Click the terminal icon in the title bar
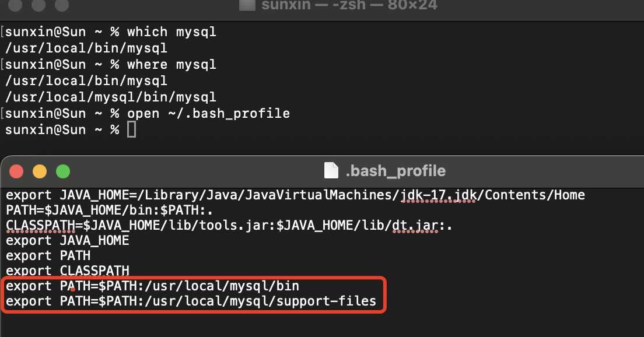Viewport: 644px width, 337px height. (248, 6)
